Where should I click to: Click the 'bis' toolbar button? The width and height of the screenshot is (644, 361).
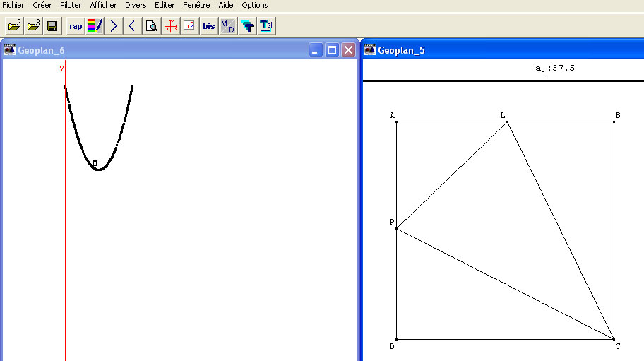(209, 26)
